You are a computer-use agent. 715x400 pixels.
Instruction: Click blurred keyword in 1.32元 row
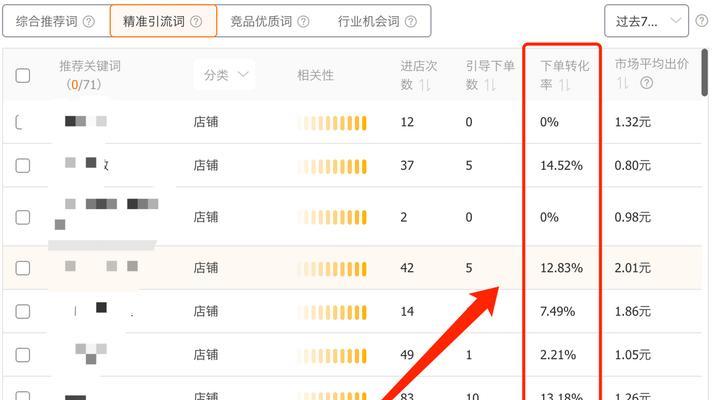click(x=86, y=121)
